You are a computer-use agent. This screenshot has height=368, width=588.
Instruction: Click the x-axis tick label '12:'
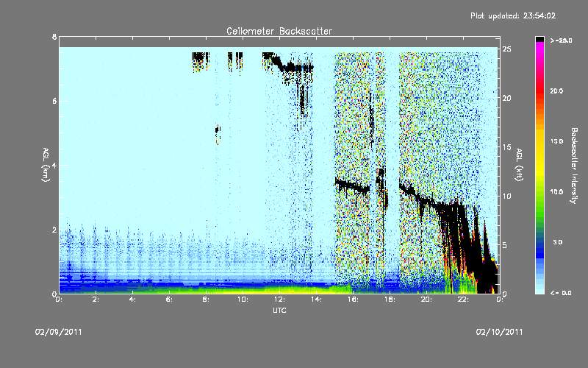tap(279, 300)
